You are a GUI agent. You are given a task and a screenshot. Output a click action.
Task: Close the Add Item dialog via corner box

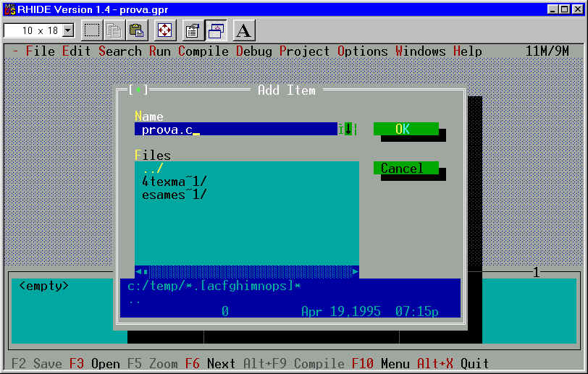tap(138, 90)
